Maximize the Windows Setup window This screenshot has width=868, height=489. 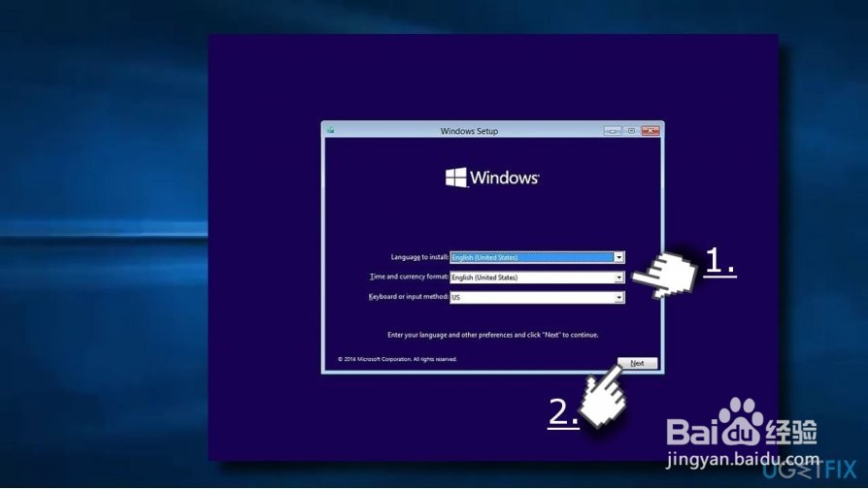click(631, 131)
